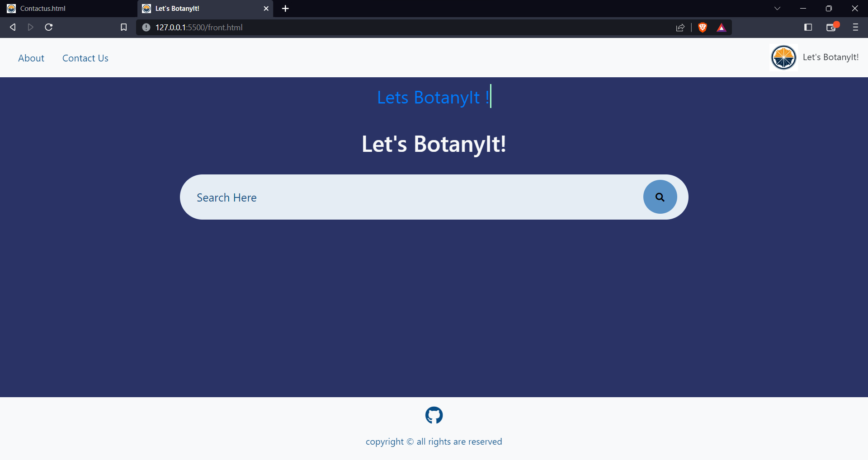Toggle the sidebar panel icon
Image resolution: width=868 pixels, height=460 pixels.
click(x=808, y=28)
